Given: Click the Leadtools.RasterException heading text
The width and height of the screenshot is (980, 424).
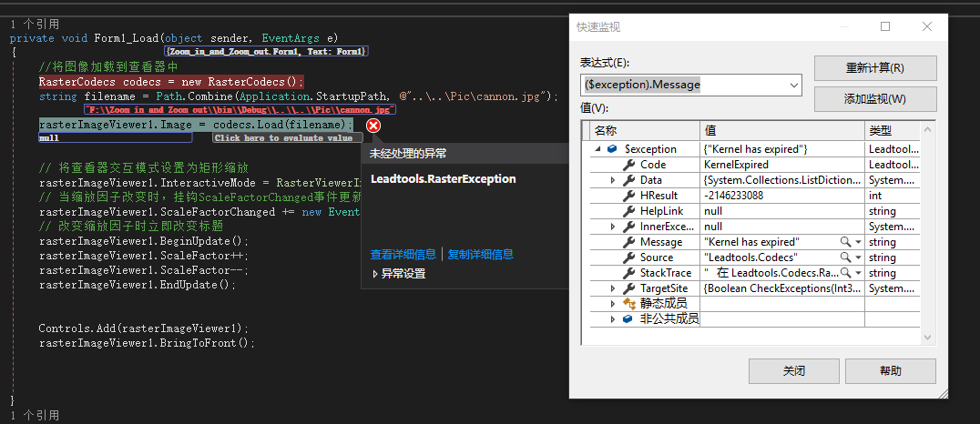Looking at the screenshot, I should [444, 179].
